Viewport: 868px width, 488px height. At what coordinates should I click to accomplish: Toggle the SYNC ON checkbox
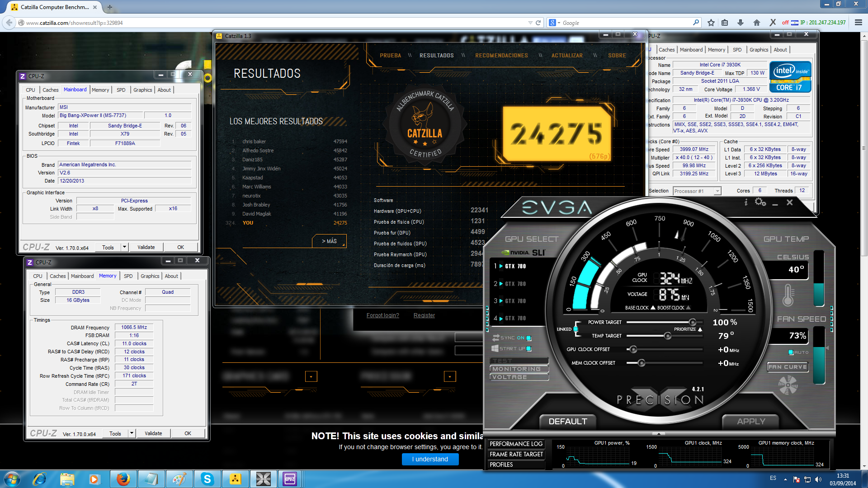[x=528, y=338]
